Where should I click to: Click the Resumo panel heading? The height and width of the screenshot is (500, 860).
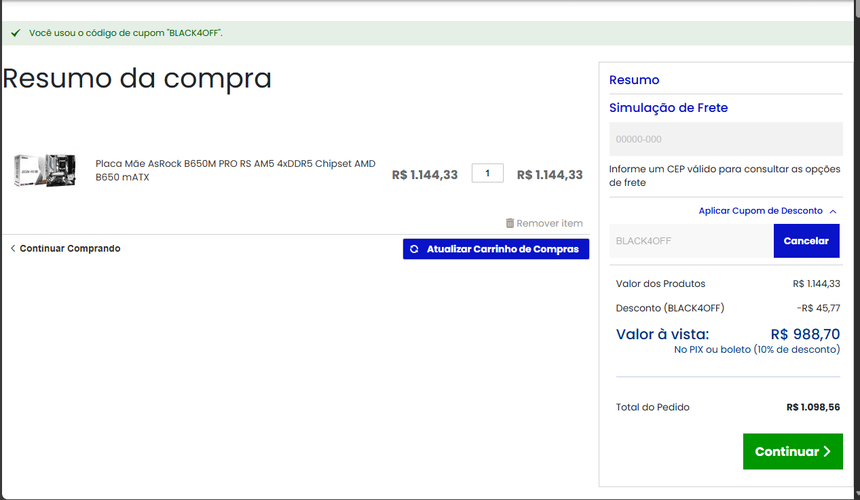[x=634, y=80]
